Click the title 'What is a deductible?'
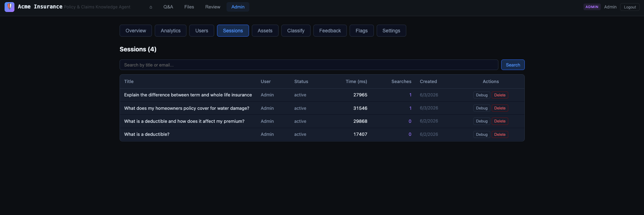Image resolution: width=644 pixels, height=215 pixels. tap(147, 134)
